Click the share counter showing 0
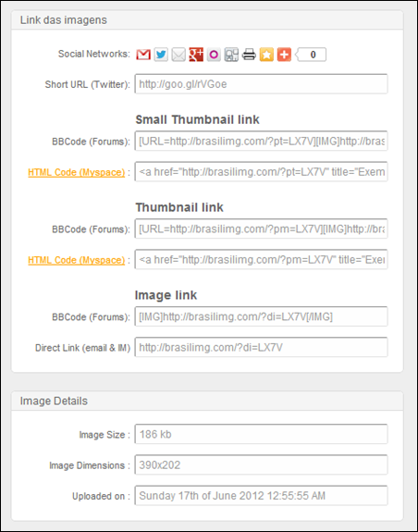 tap(311, 55)
